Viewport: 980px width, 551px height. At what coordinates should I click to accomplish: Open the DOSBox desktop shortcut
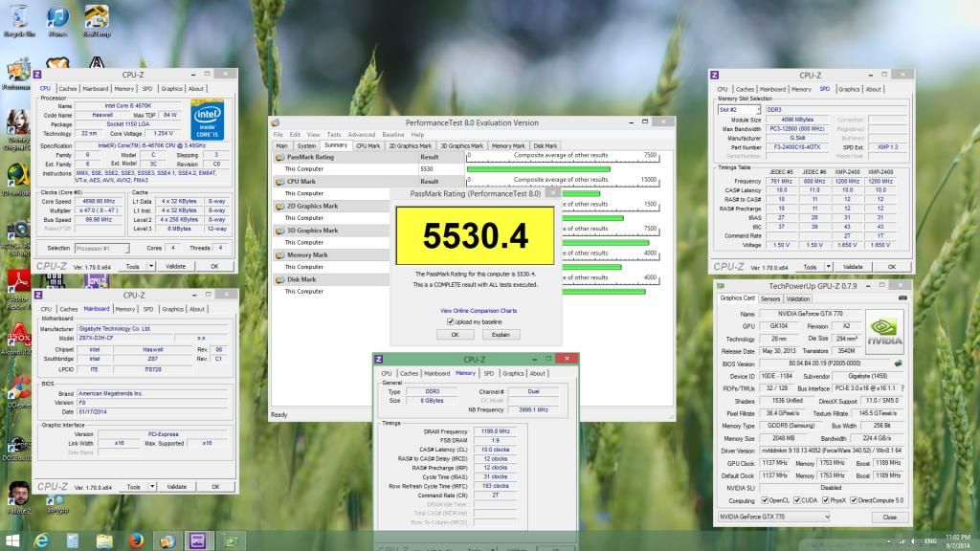pyautogui.click(x=17, y=449)
